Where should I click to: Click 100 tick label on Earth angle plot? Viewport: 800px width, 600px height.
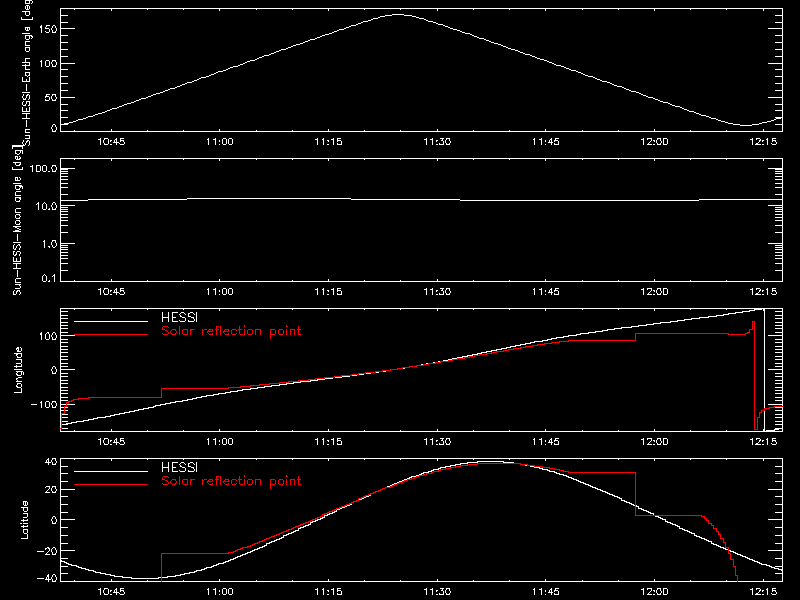point(48,63)
